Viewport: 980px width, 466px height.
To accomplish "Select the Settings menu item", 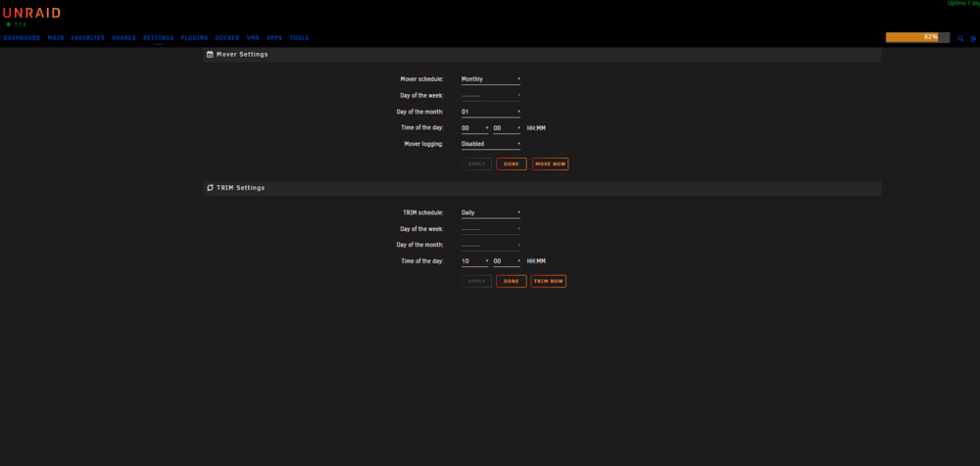I will coord(159,38).
